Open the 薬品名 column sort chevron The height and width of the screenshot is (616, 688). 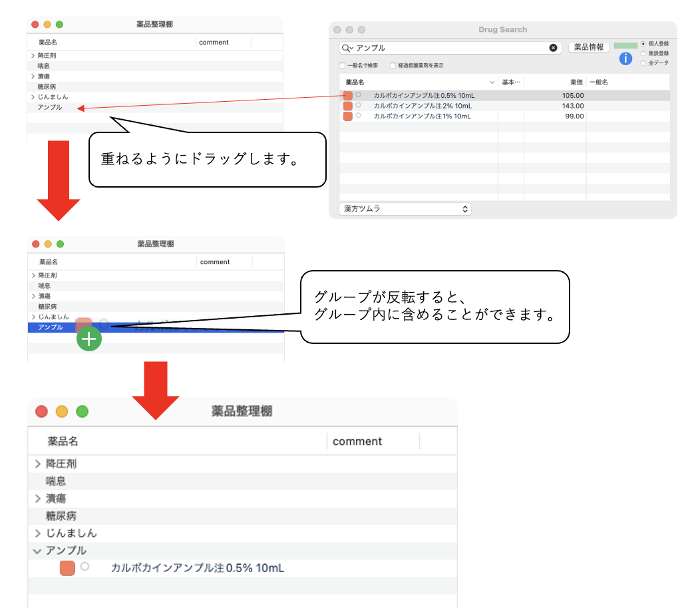[492, 80]
